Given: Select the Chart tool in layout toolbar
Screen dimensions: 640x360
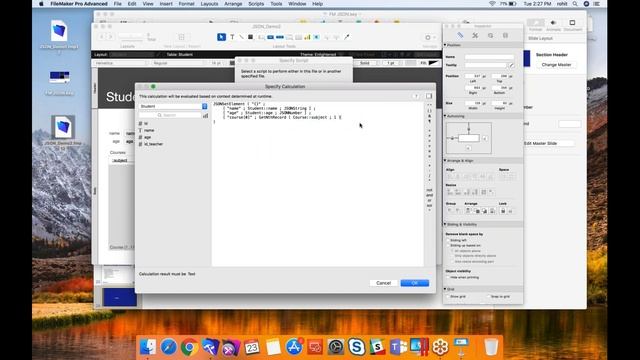Looking at the screenshot, I should pos(307,37).
